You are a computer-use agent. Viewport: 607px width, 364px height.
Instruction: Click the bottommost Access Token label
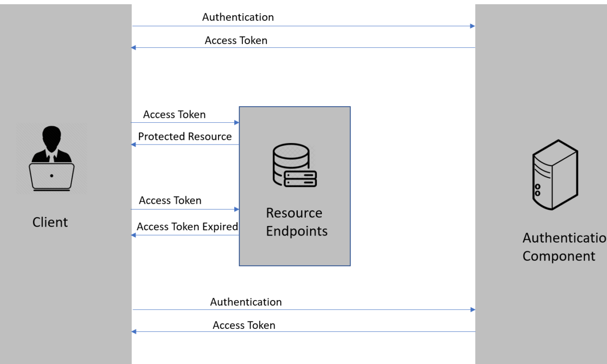click(x=244, y=325)
